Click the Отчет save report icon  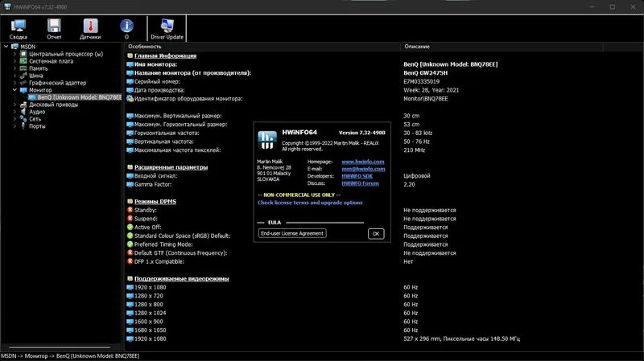[x=54, y=29]
